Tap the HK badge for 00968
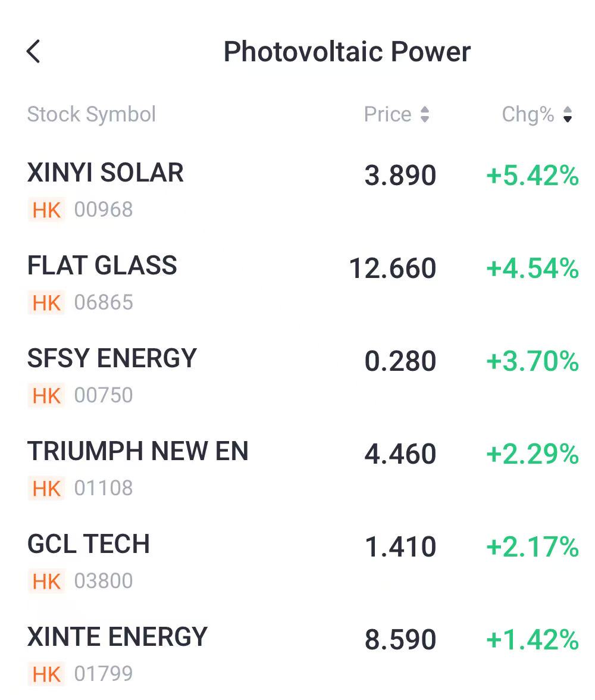 pyautogui.click(x=46, y=210)
